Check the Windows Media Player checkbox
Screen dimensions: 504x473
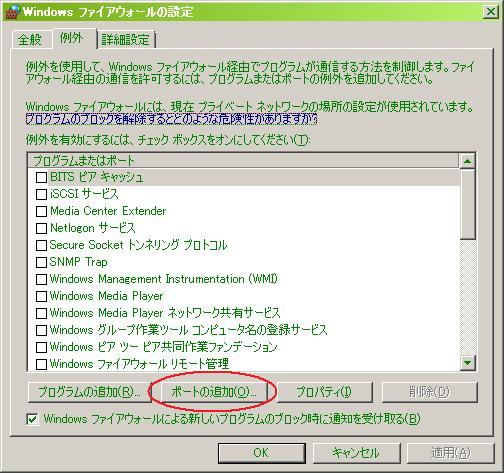[41, 296]
